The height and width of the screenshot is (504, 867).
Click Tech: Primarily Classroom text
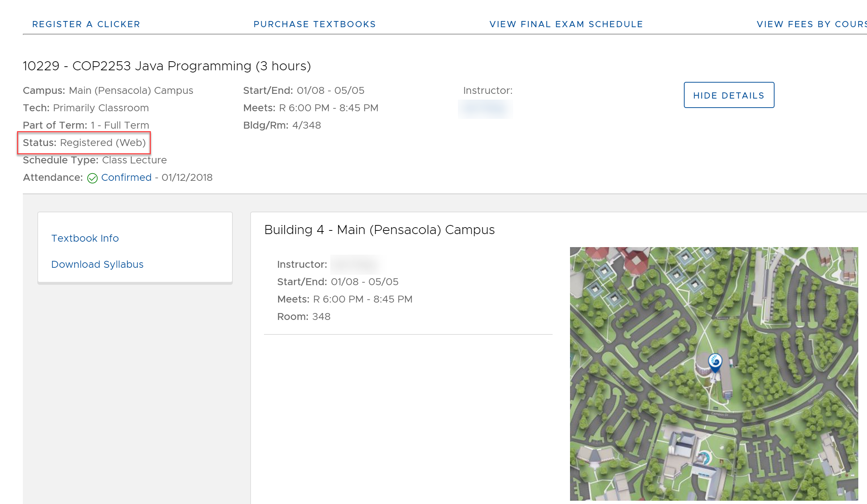(86, 108)
